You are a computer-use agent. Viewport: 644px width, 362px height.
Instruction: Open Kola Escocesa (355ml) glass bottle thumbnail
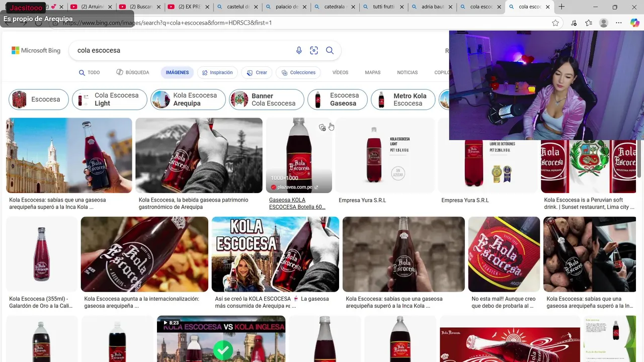42,254
